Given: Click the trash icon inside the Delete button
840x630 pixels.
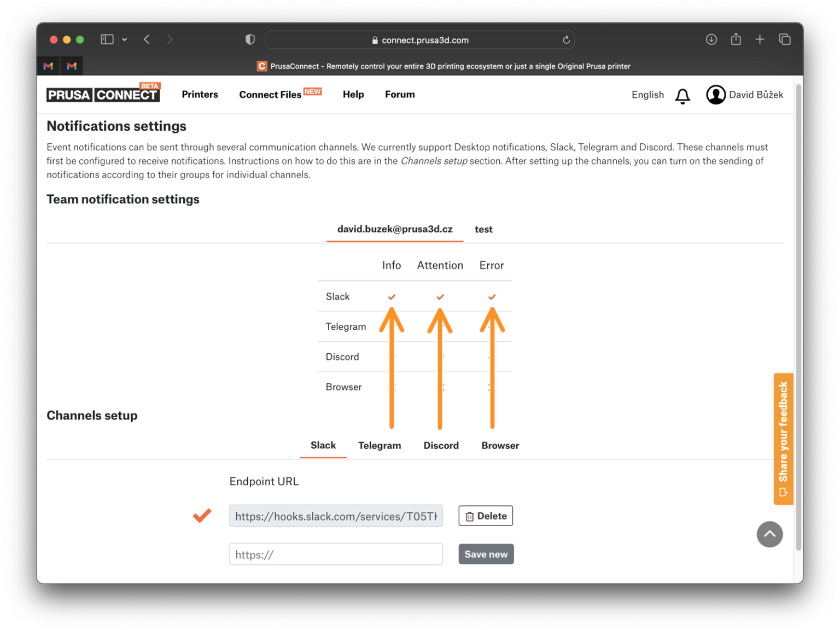Looking at the screenshot, I should 469,516.
